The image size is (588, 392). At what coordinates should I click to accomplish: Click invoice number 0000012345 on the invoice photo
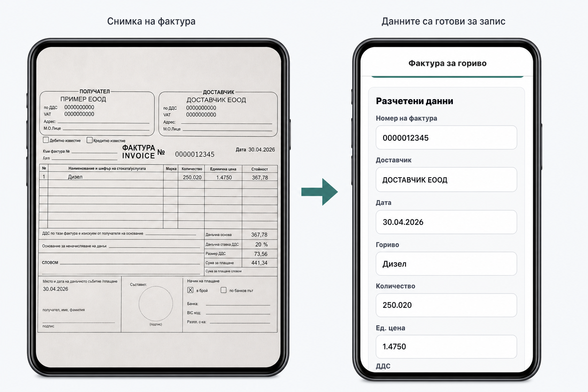click(x=195, y=154)
